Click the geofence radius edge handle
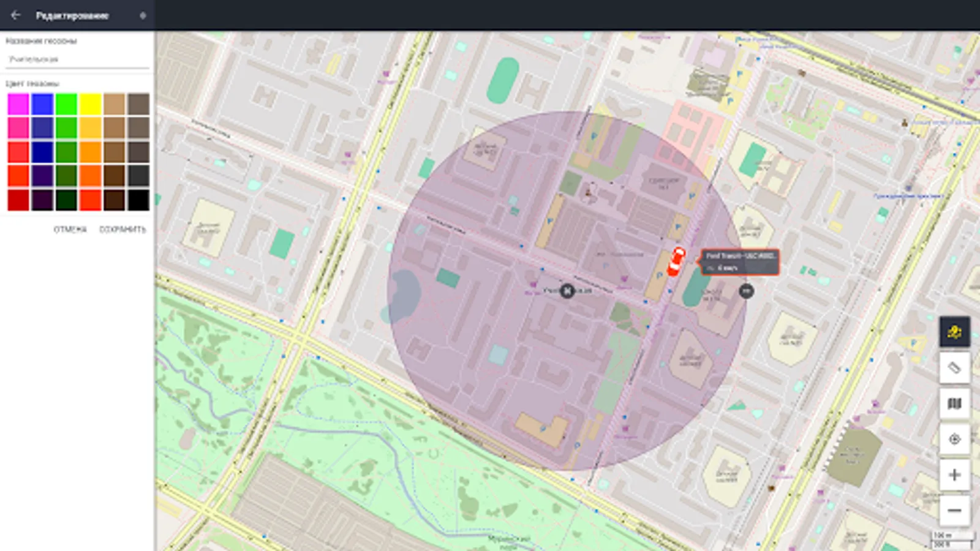Viewport: 980px width, 551px height. tap(746, 291)
